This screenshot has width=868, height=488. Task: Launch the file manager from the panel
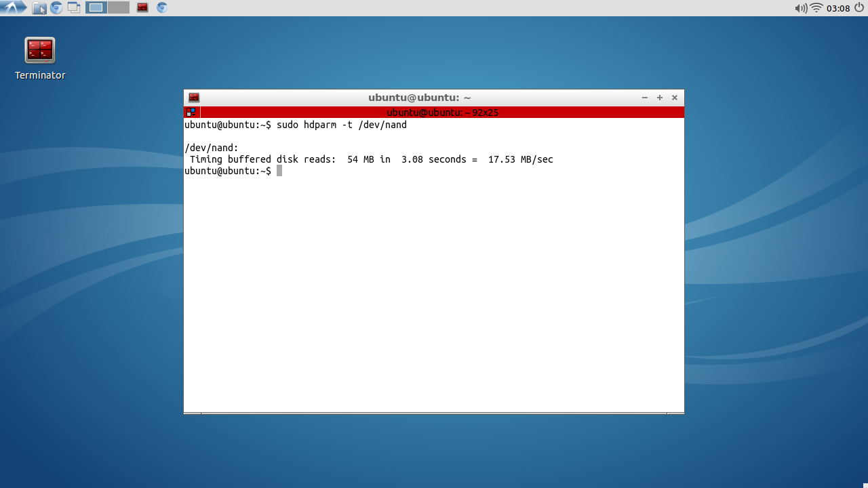39,8
